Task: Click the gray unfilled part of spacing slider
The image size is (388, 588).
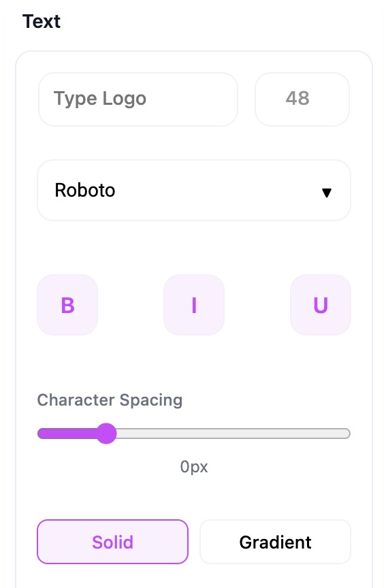Action: click(x=233, y=434)
